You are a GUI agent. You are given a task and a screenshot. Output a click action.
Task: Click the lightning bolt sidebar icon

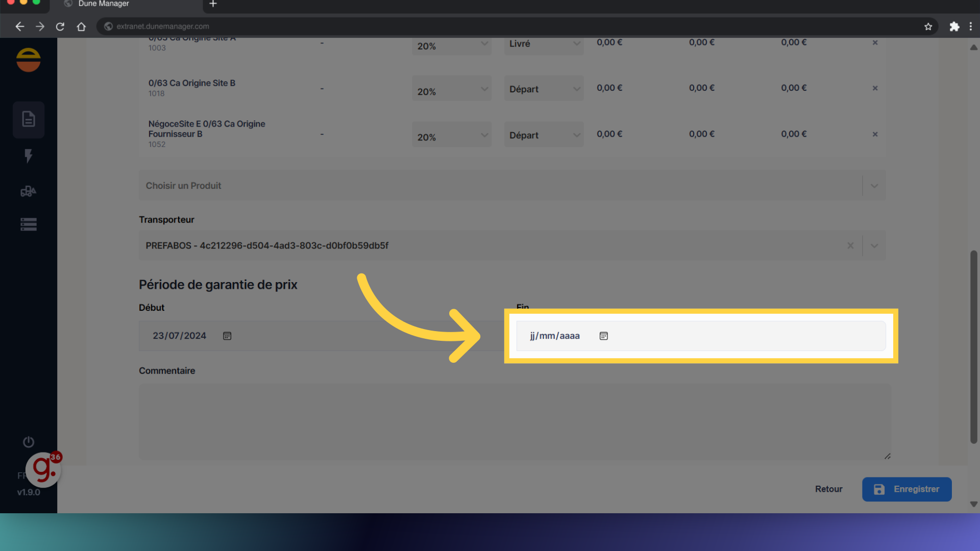(x=29, y=156)
